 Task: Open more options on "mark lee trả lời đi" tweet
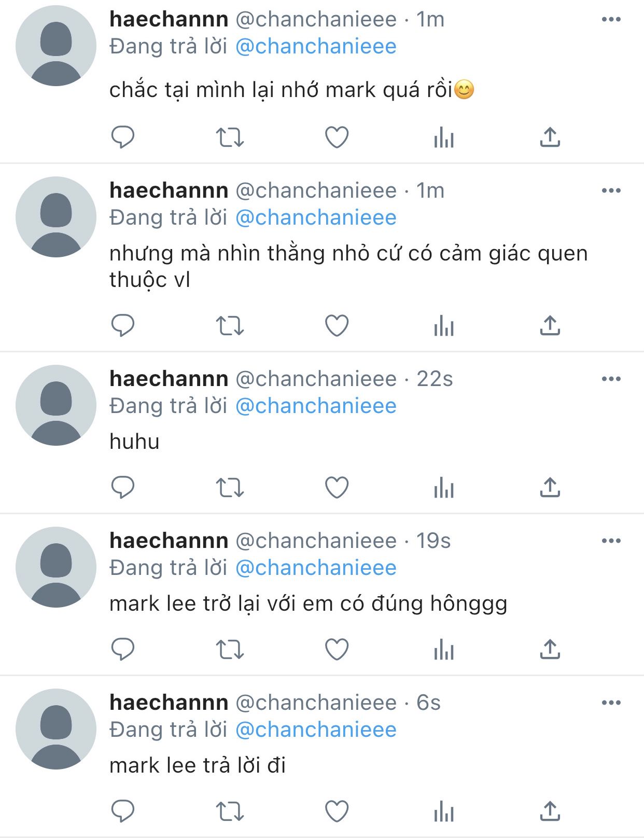(x=611, y=703)
